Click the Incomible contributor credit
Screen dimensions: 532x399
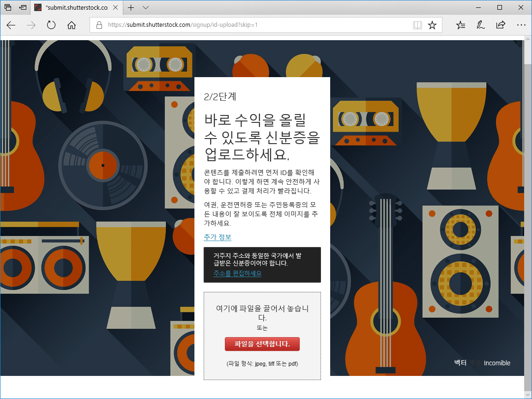[497, 363]
